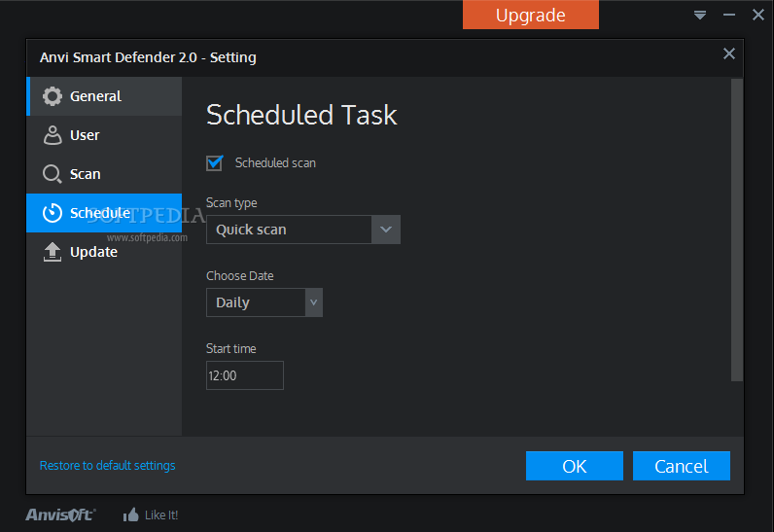Click the Scheduled scan label text
The width and height of the screenshot is (774, 532).
click(275, 162)
